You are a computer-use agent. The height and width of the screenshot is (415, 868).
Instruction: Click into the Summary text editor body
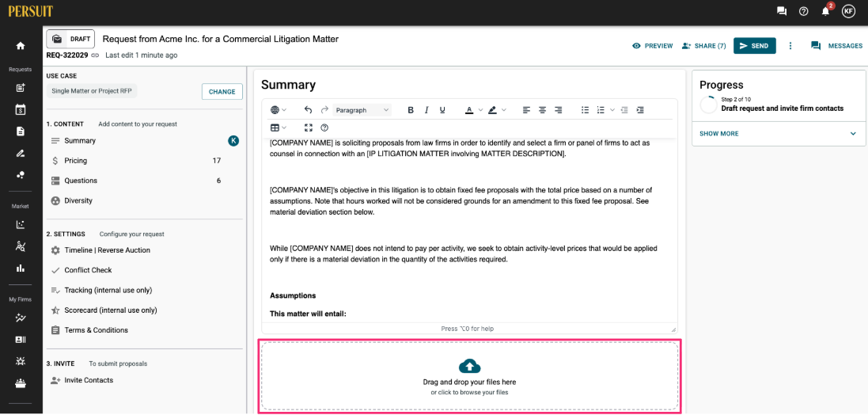469,230
